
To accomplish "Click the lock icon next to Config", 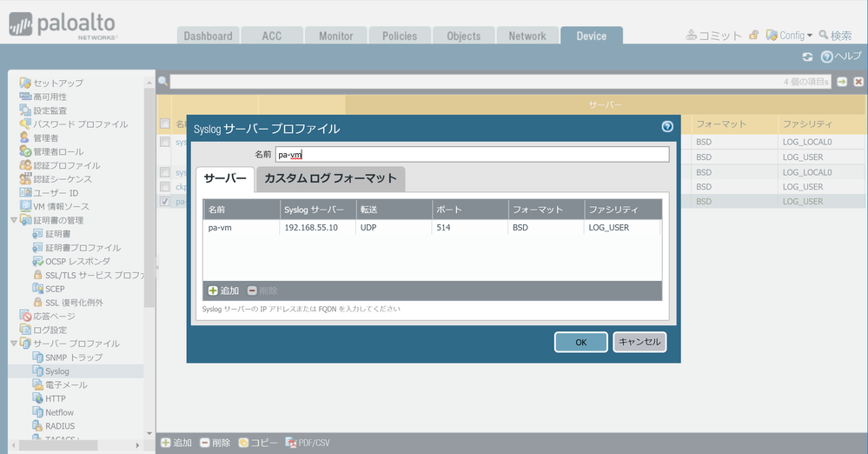I will click(x=753, y=36).
